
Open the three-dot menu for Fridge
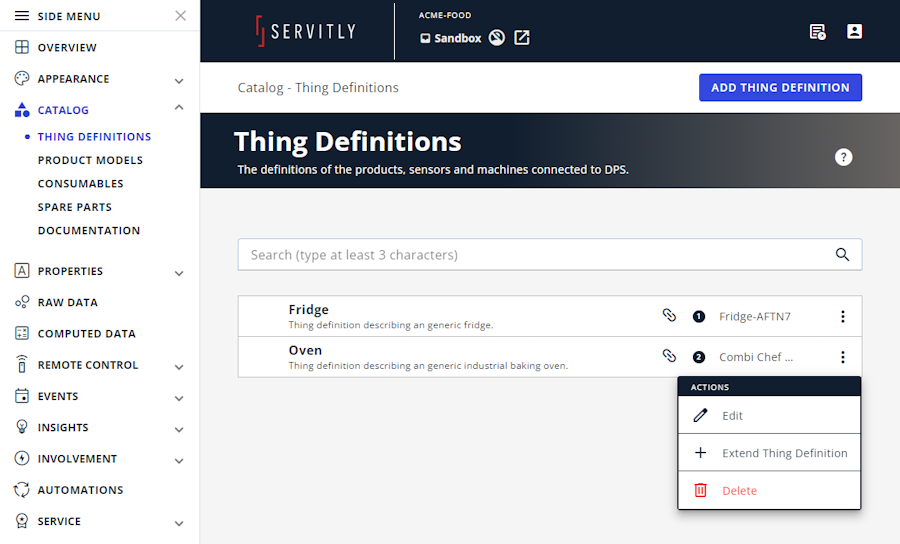coord(843,316)
